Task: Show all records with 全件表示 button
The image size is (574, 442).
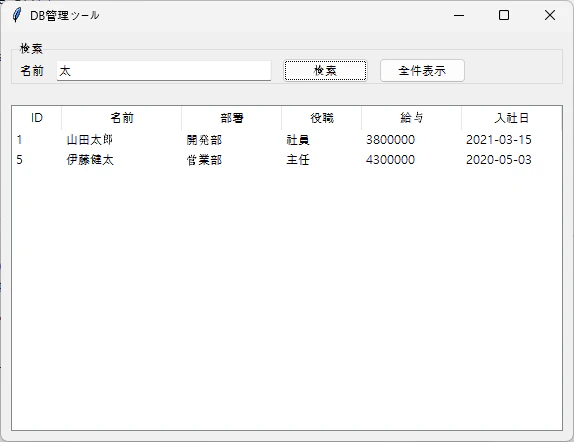Action: [422, 70]
